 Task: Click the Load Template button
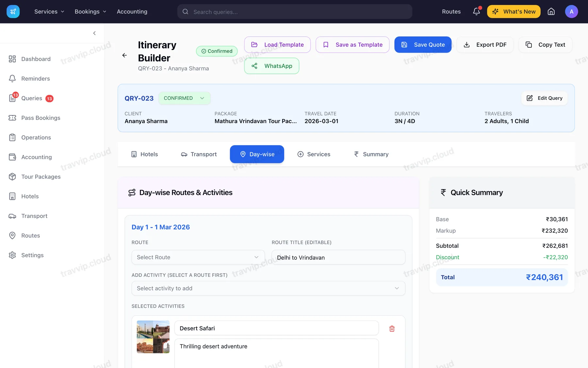(x=277, y=44)
